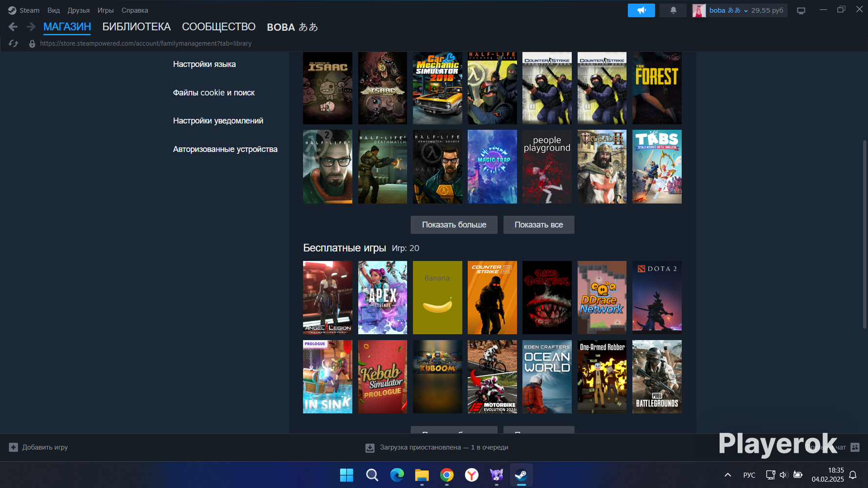Click upper Показать больше button
The height and width of the screenshot is (488, 868).
coord(454,224)
